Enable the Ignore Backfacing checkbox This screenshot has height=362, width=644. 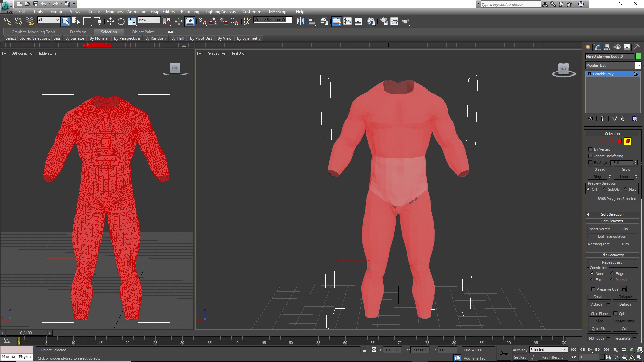(591, 156)
